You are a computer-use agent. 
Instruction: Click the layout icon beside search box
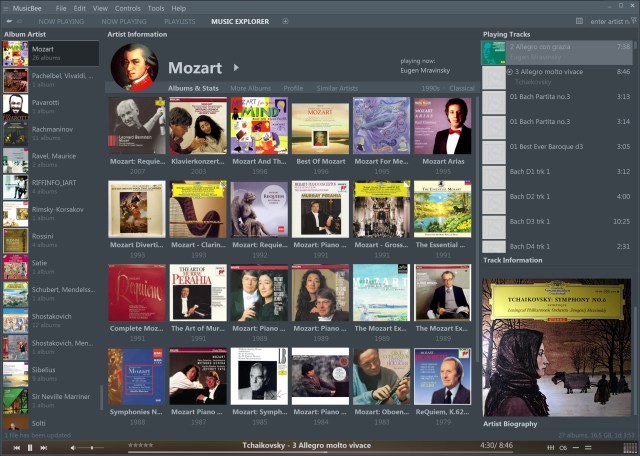point(580,21)
